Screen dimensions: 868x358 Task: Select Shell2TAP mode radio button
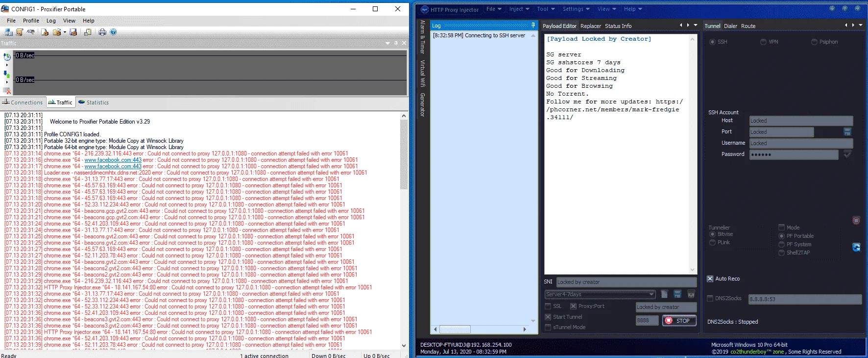pos(782,253)
